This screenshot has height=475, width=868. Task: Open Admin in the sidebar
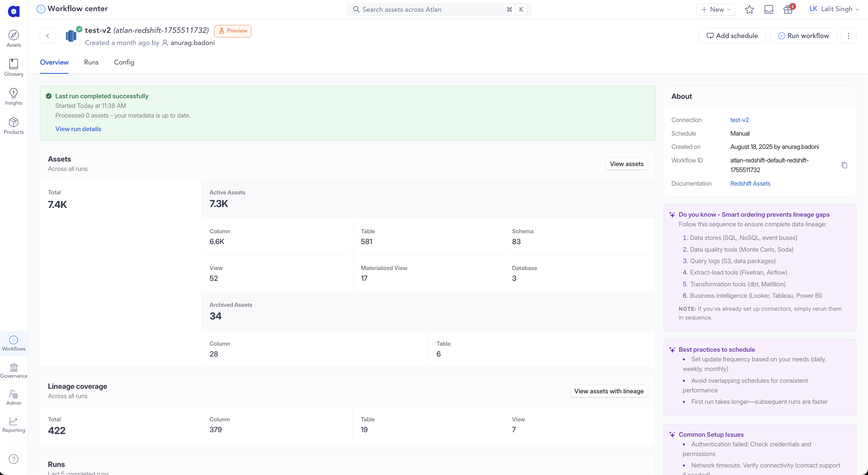click(x=14, y=398)
